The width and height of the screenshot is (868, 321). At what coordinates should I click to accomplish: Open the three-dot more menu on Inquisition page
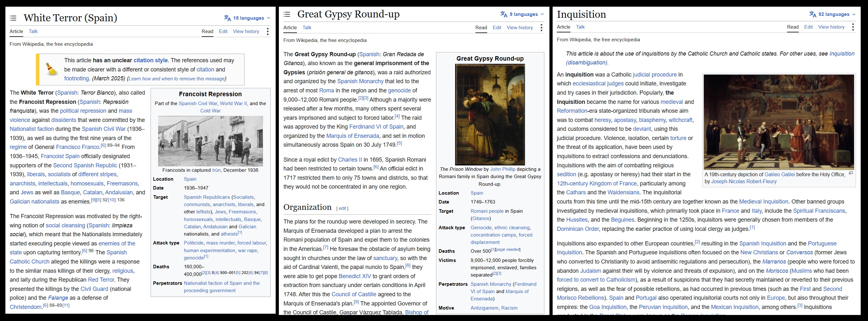853,27
